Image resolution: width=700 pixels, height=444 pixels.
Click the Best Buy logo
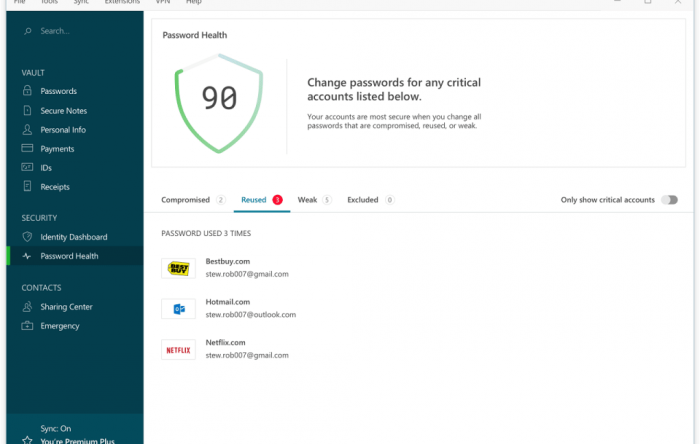click(178, 268)
